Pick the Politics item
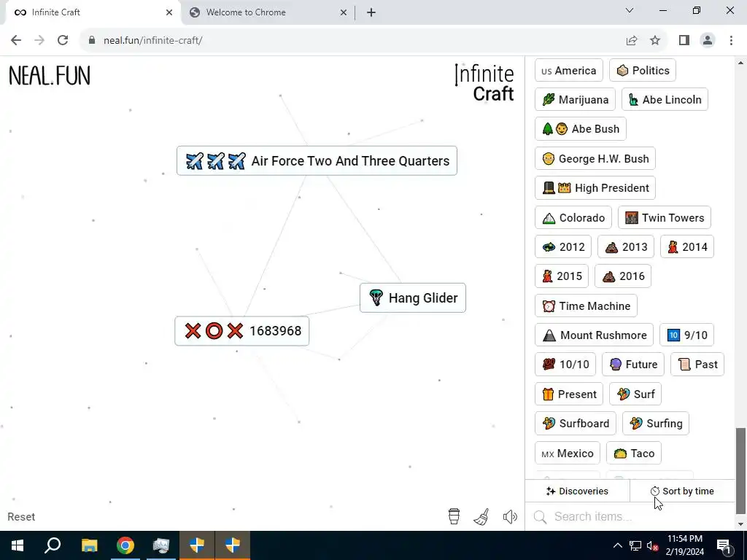 (643, 71)
